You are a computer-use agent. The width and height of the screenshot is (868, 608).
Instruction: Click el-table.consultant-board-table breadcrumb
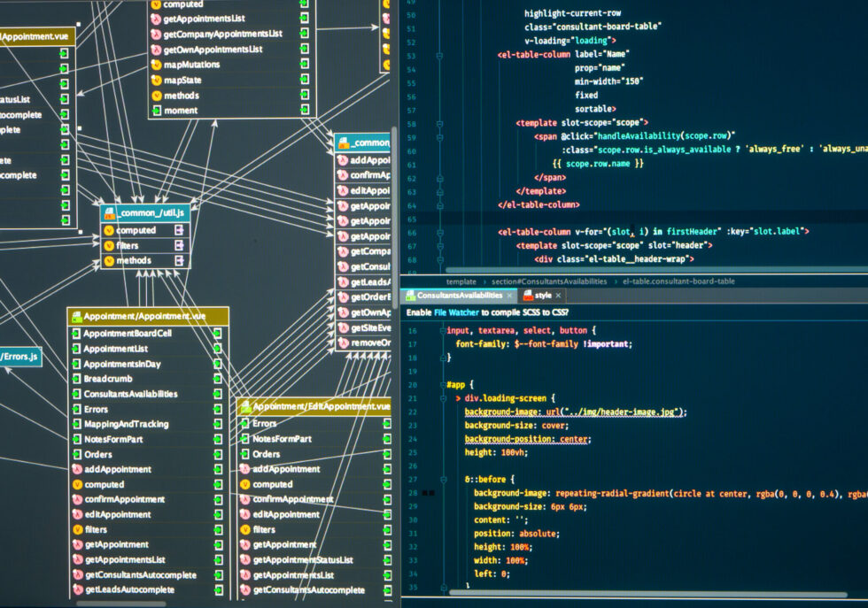pos(678,281)
